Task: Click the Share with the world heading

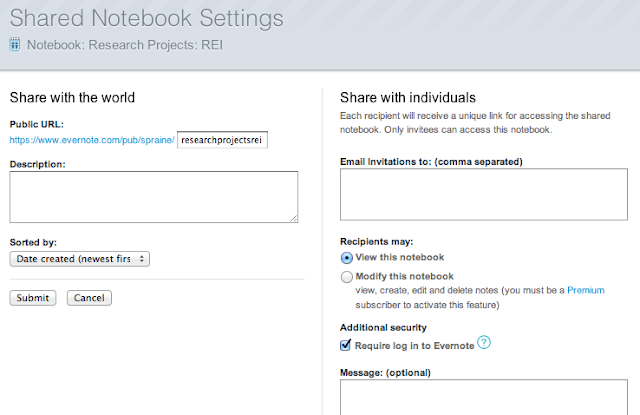Action: click(x=72, y=97)
